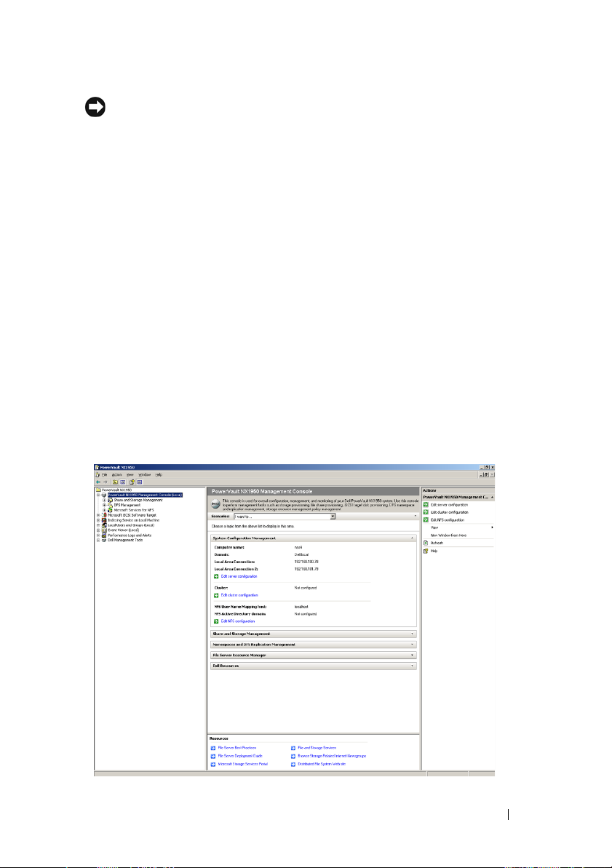Expand the DFS Management tree node
This screenshot has width=612, height=868.
click(x=104, y=505)
